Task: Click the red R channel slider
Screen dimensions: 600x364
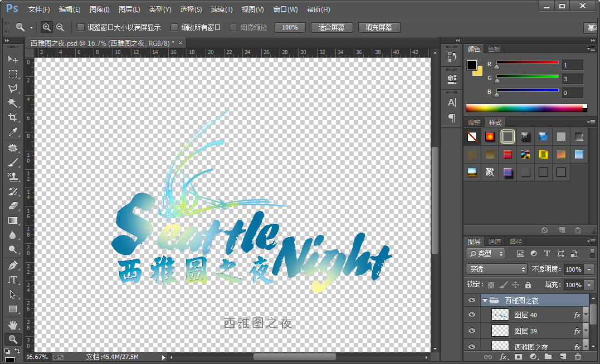Action: click(527, 63)
